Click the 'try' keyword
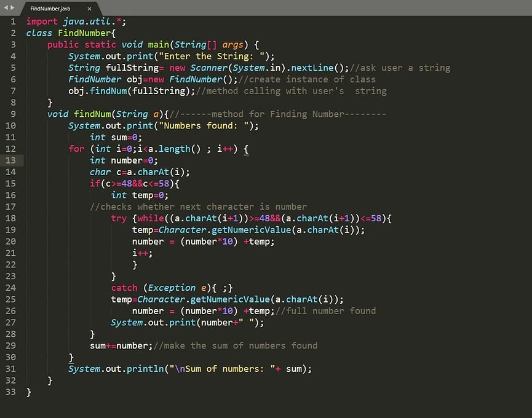The width and height of the screenshot is (532, 418). coord(119,218)
